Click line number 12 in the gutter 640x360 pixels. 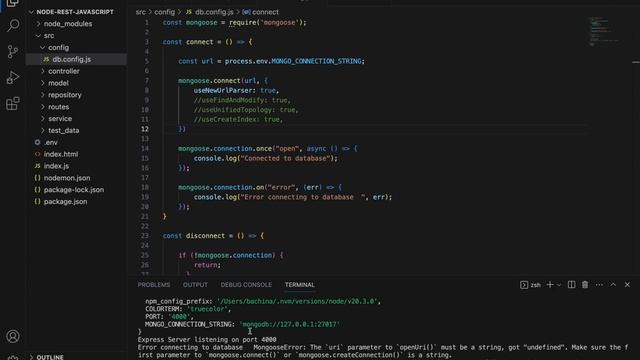coord(145,129)
